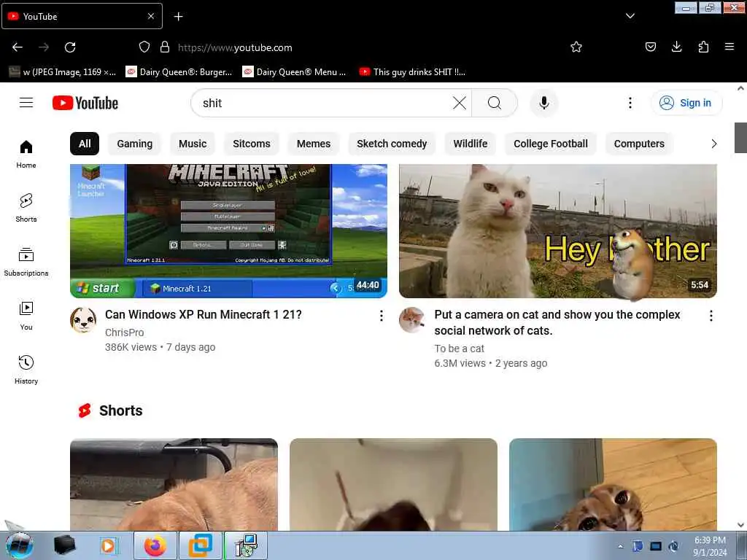747x560 pixels.
Task: Click the URL address bar
Action: tap(362, 47)
